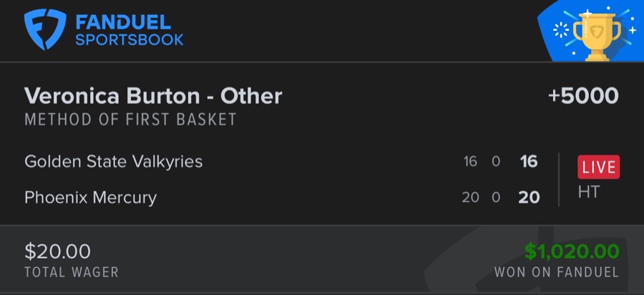
Task: Click the Total Wager label
Action: coord(72,272)
